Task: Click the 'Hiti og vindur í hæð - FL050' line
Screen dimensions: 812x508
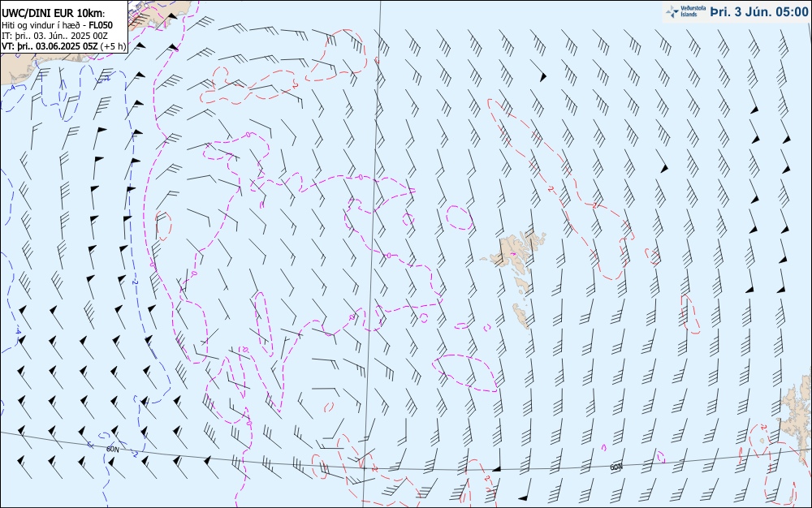Action: pos(57,25)
